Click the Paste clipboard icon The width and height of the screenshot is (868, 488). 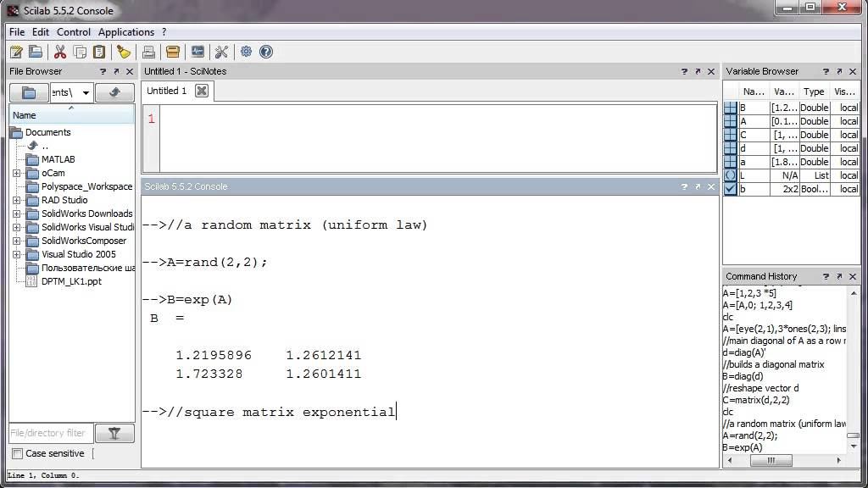pos(99,52)
